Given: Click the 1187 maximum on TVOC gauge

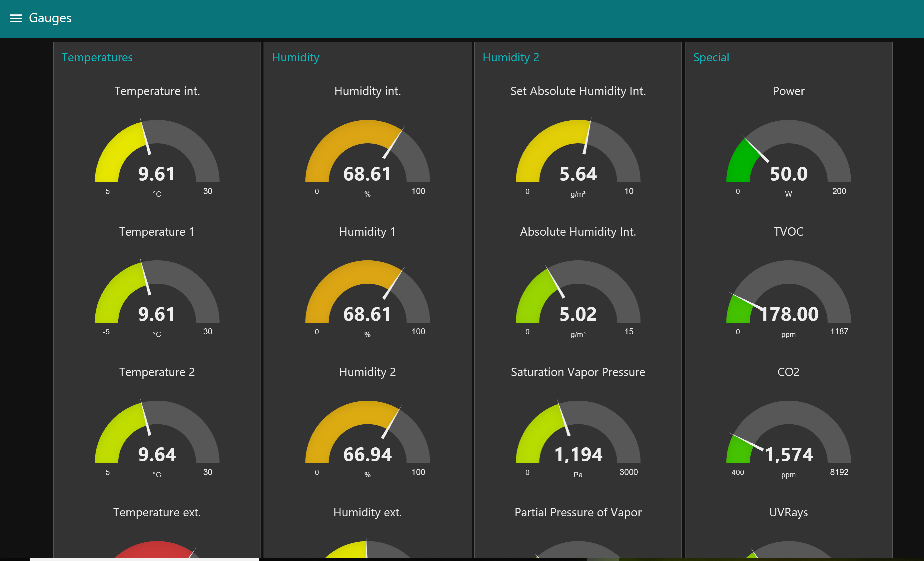Looking at the screenshot, I should 839,332.
